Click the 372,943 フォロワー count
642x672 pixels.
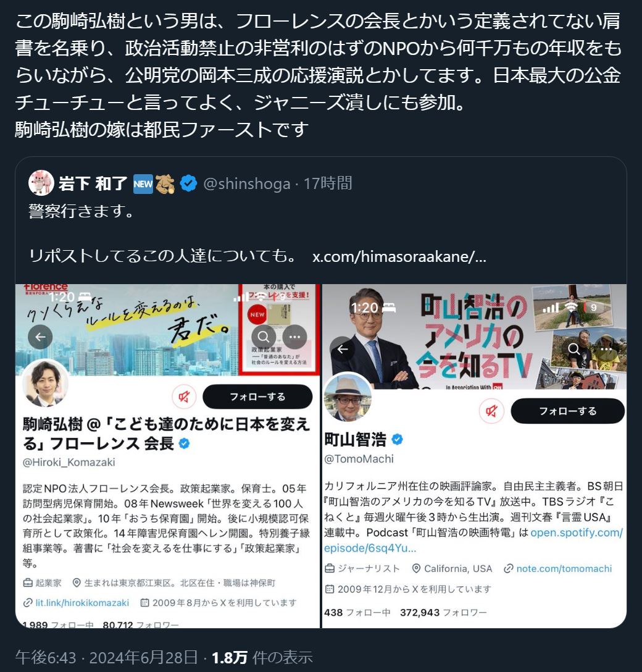click(x=443, y=613)
